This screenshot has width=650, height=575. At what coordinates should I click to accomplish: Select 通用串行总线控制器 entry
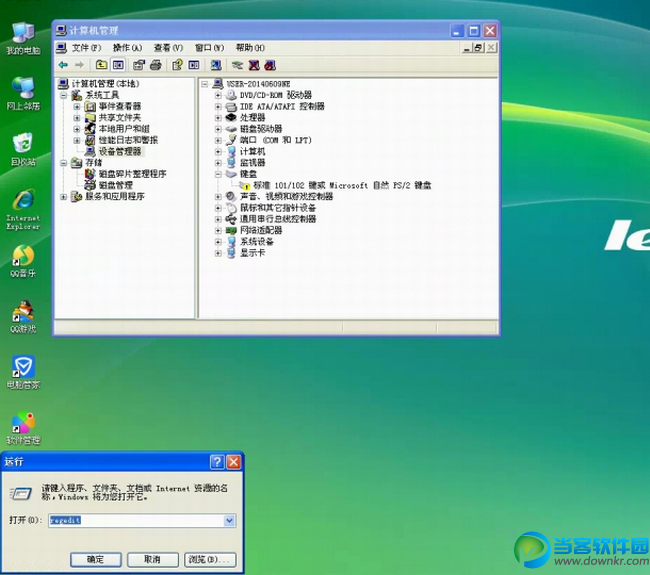pos(278,219)
